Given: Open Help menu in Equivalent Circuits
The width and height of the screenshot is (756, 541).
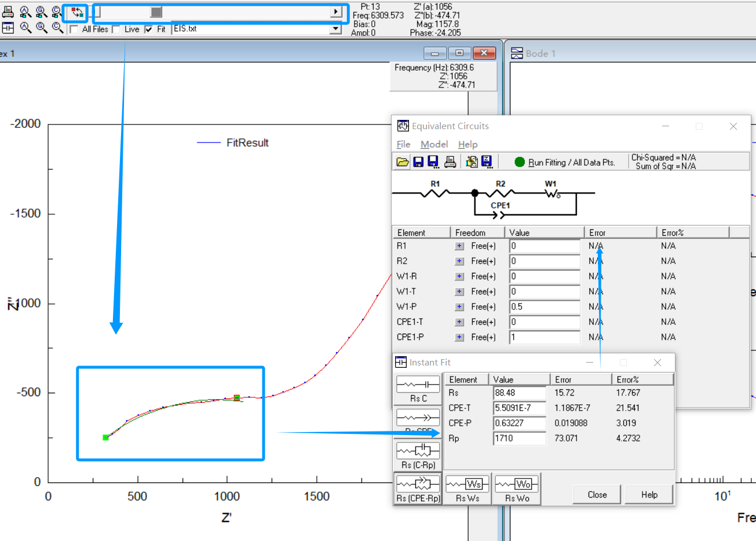Looking at the screenshot, I should pyautogui.click(x=468, y=144).
